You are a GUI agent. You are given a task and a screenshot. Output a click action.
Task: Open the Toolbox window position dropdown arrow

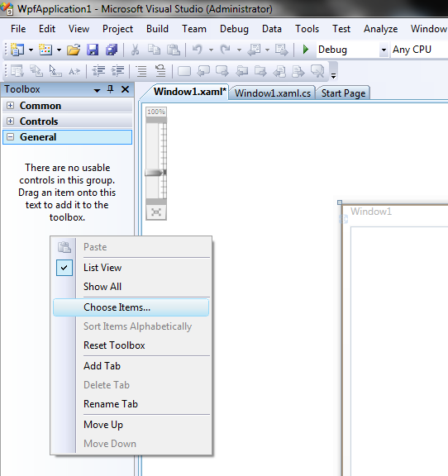click(x=97, y=90)
